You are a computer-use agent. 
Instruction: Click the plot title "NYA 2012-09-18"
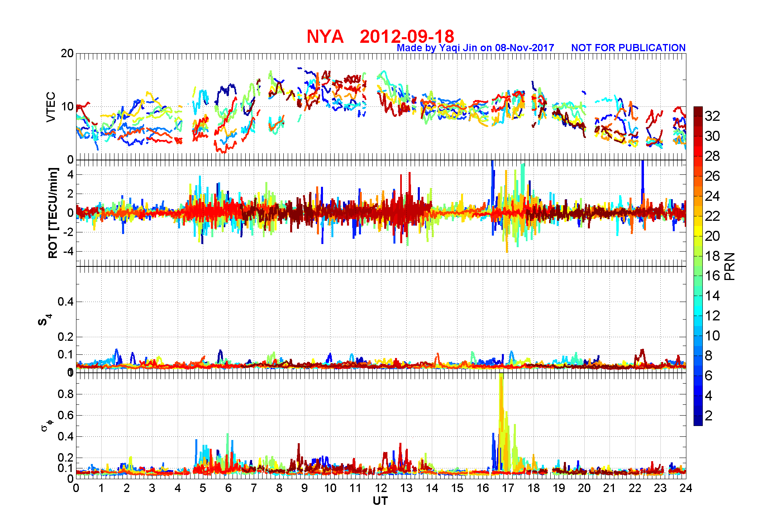tap(380, 36)
